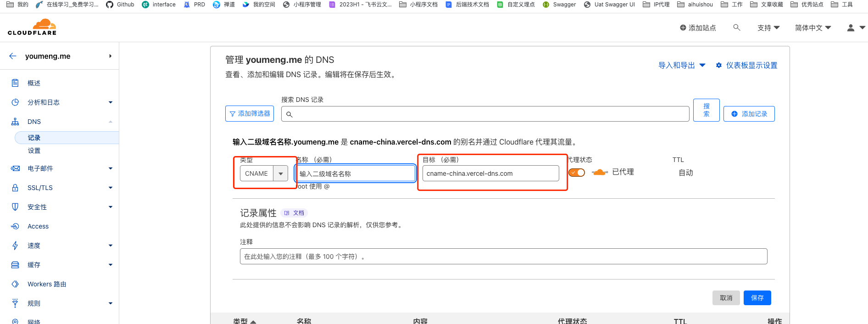Open the Access sidebar item
The height and width of the screenshot is (324, 868).
click(x=38, y=226)
